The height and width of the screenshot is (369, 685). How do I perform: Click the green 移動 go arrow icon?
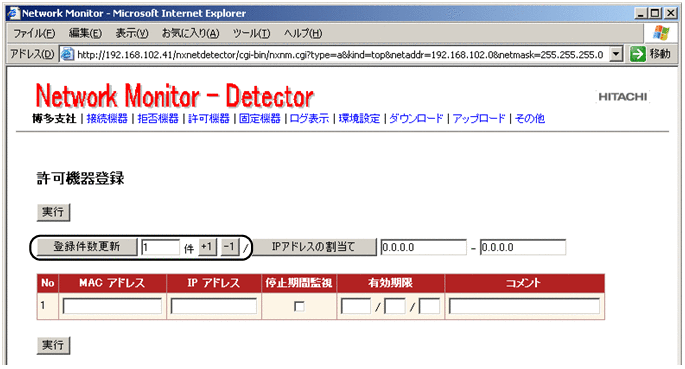tap(637, 54)
